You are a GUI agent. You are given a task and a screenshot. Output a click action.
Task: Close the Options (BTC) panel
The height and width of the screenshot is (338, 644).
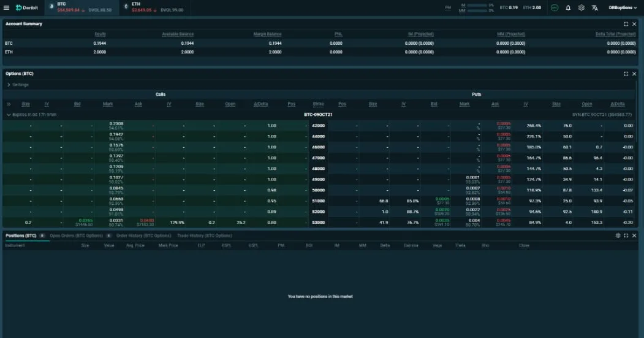coord(634,74)
